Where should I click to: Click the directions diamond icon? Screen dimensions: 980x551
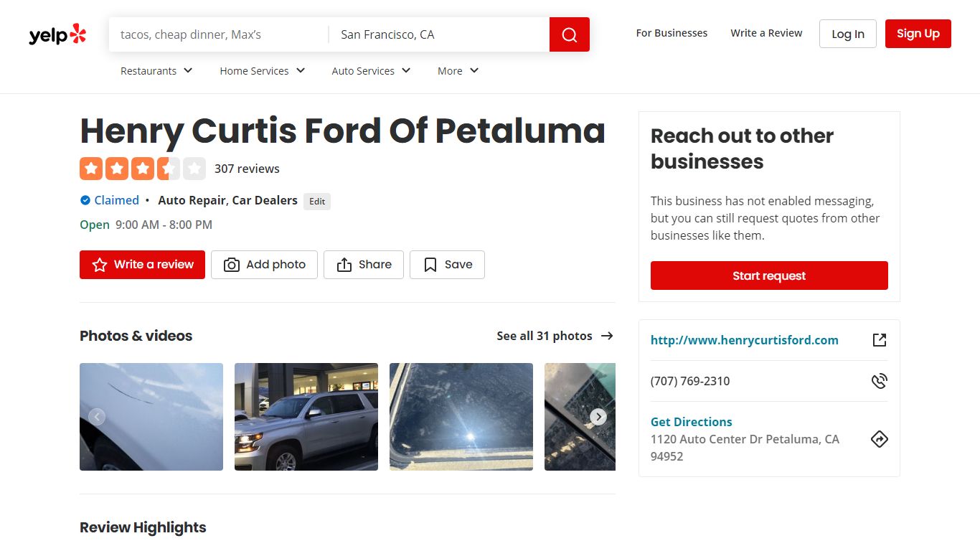click(880, 439)
